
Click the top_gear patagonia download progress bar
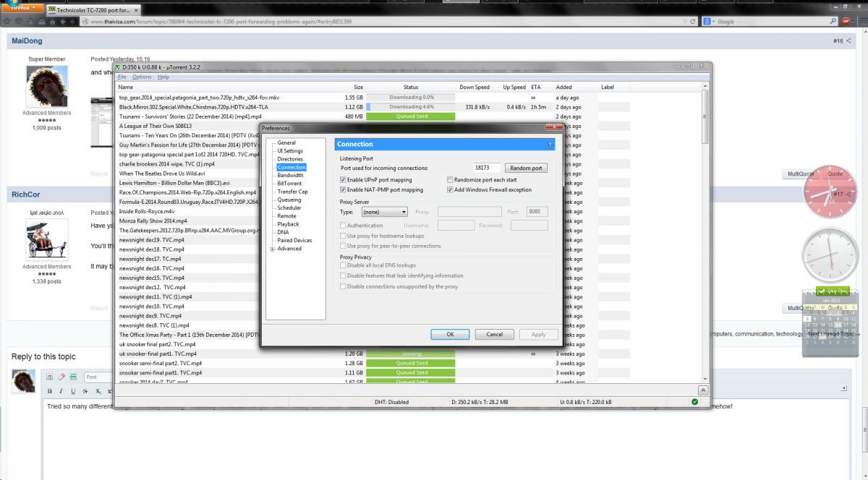point(411,98)
